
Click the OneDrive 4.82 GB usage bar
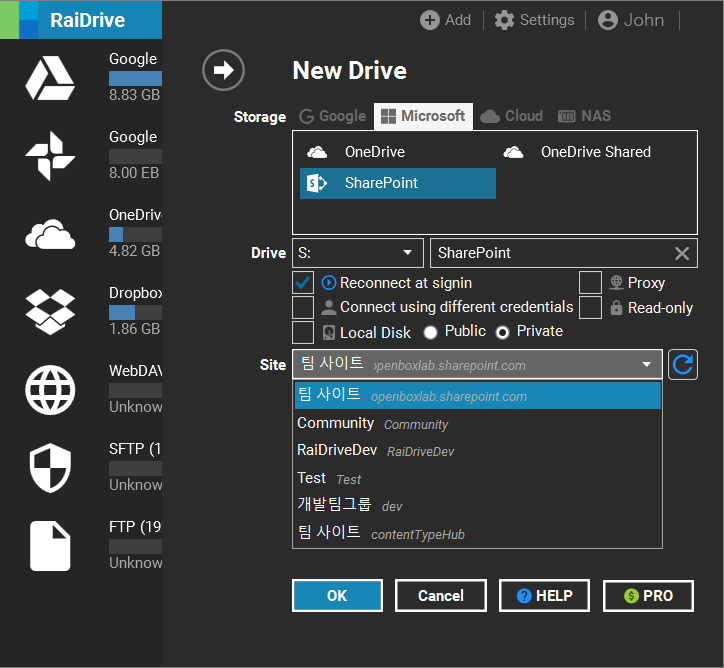(x=135, y=235)
